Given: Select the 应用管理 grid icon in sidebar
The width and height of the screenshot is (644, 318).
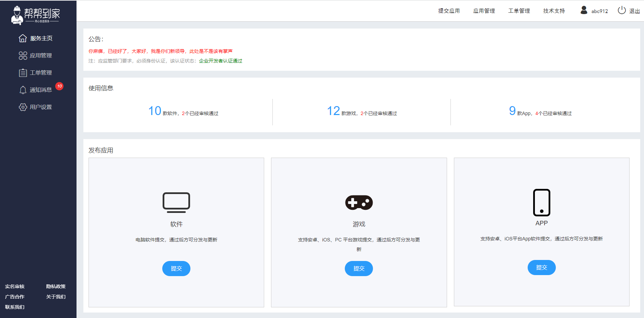Looking at the screenshot, I should pos(23,55).
